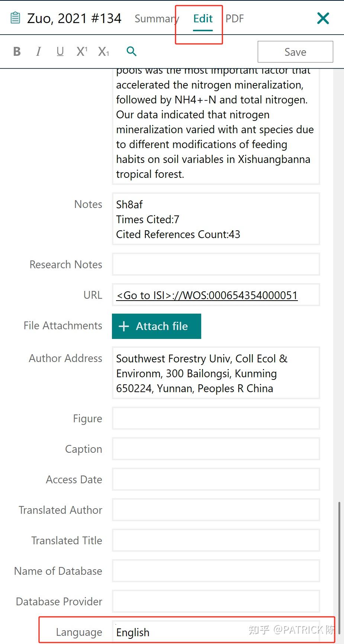The height and width of the screenshot is (644, 344).
Task: Click the Attach file button
Action: [x=157, y=326]
